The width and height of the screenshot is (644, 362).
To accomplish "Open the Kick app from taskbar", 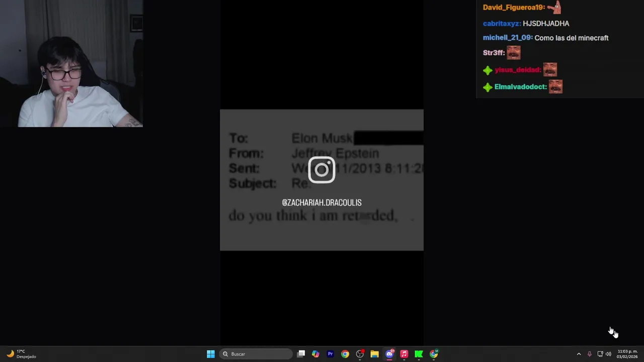I will [x=419, y=354].
